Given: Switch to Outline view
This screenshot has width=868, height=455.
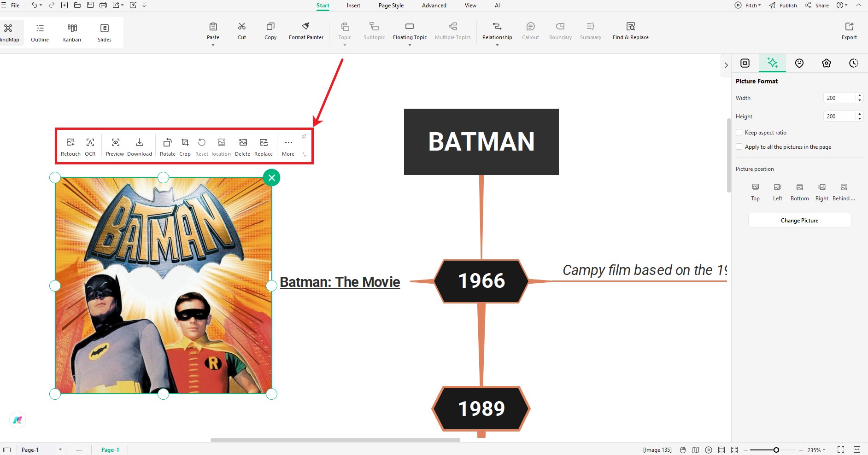Looking at the screenshot, I should point(40,33).
